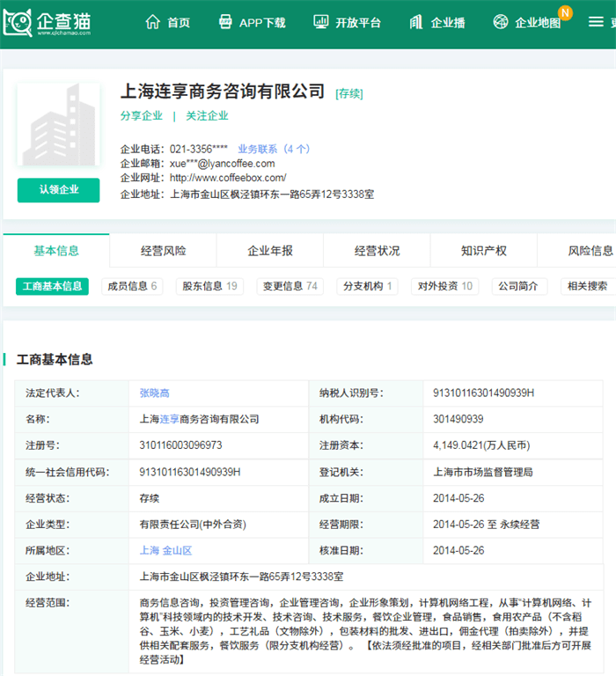The height and width of the screenshot is (676, 616).
Task: Switch to the 经营状况 tab
Action: pos(378,251)
